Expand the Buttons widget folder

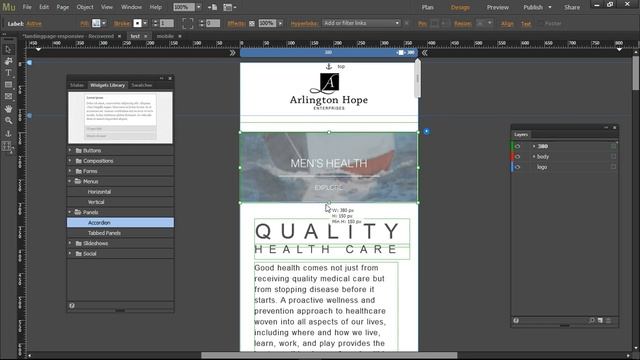pyautogui.click(x=70, y=150)
